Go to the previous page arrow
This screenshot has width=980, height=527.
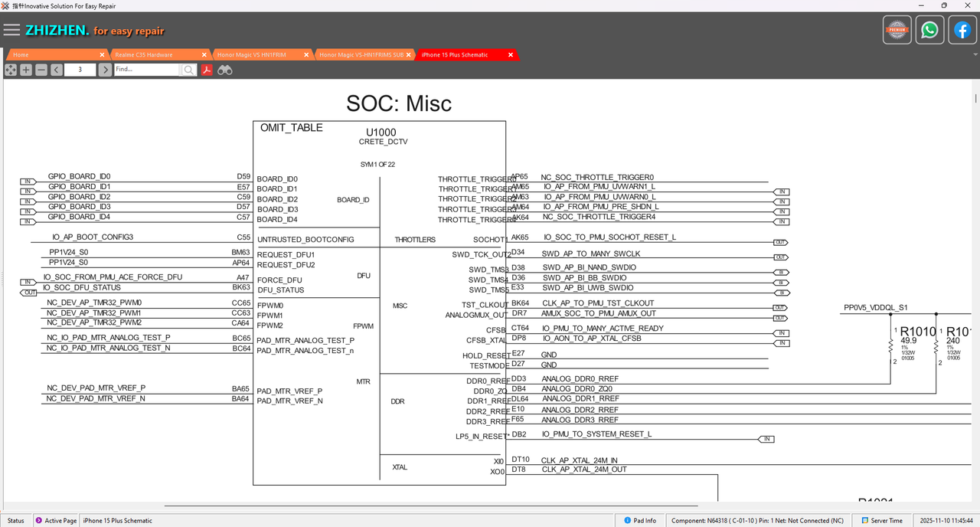tap(57, 70)
